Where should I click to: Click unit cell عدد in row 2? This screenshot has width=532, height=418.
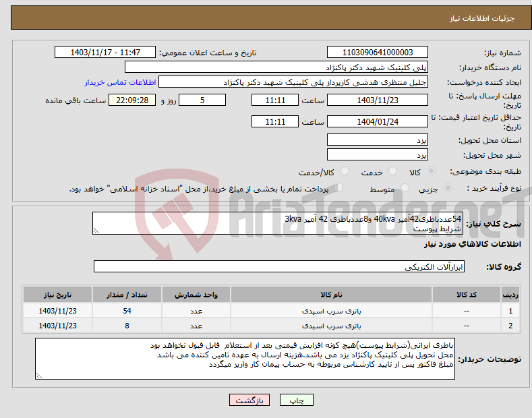pos(196,326)
